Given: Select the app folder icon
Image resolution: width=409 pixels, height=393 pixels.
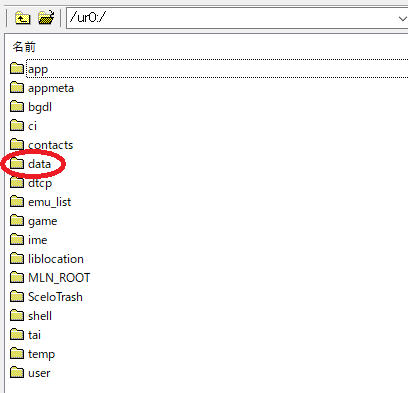Looking at the screenshot, I should [x=17, y=68].
